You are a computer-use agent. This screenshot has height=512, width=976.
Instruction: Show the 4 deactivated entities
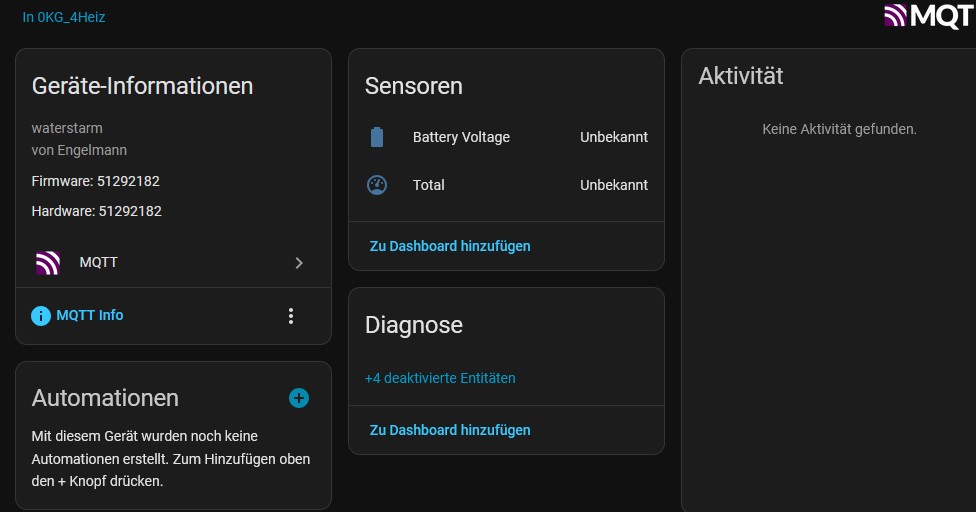(x=440, y=378)
